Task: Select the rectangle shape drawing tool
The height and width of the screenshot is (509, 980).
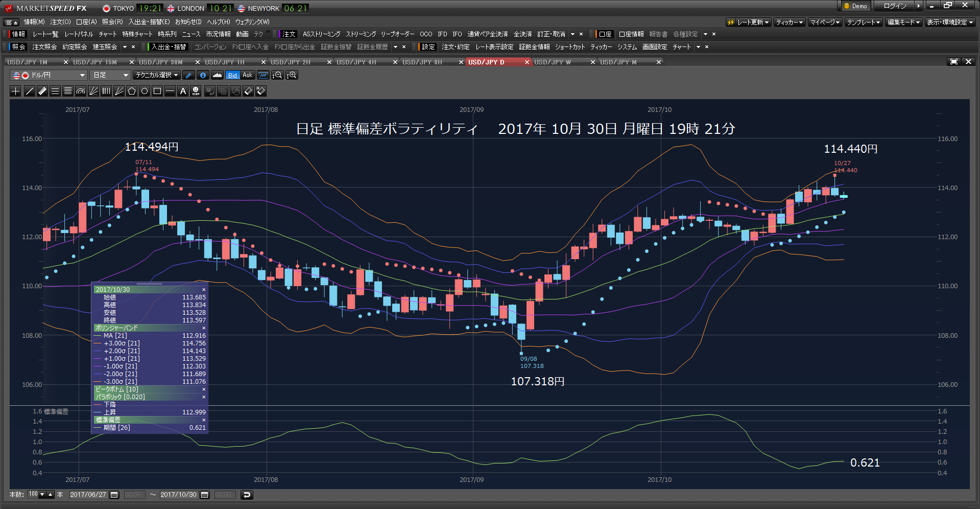Action: [x=157, y=91]
